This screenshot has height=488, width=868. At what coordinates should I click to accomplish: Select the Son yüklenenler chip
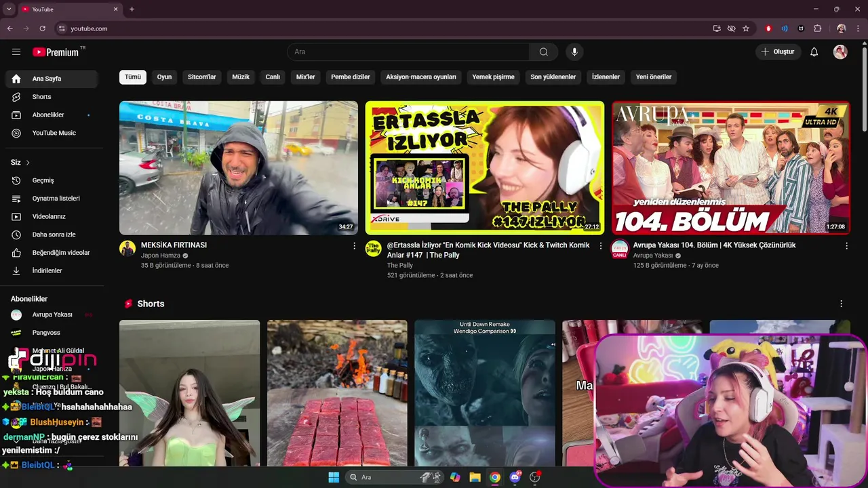[x=553, y=77]
